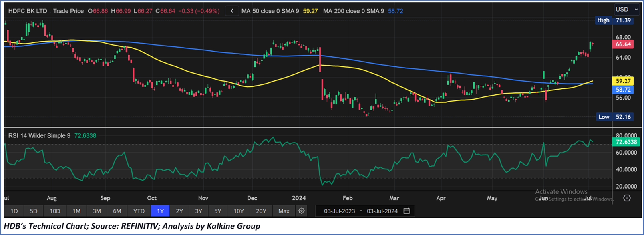Image resolution: width=644 pixels, height=235 pixels.
Task: Click the gear icon next to Max
Action: point(302,211)
